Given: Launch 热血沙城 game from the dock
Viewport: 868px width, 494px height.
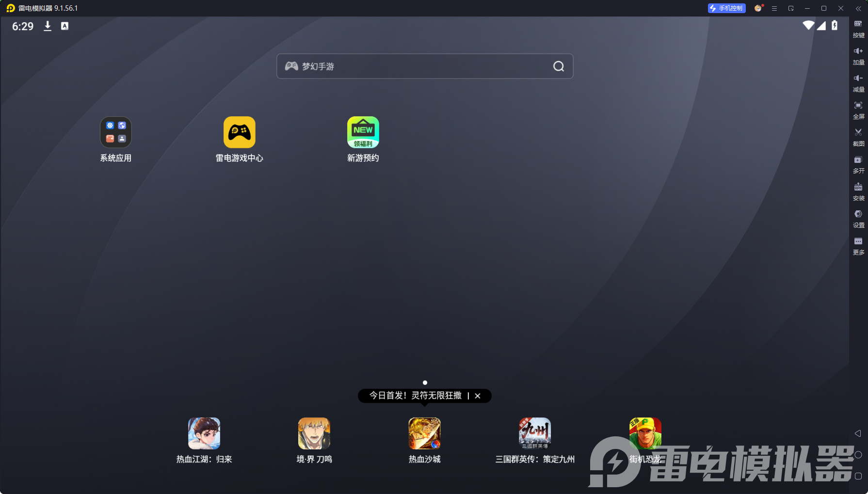Looking at the screenshot, I should pyautogui.click(x=425, y=441).
